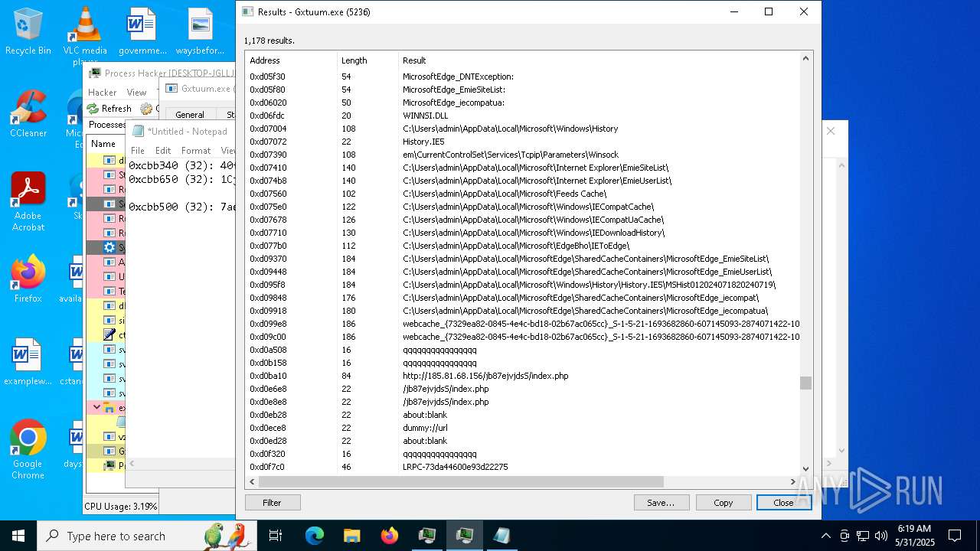This screenshot has width=980, height=551.
Task: Launch Microsoft Edge from taskbar
Action: (x=314, y=536)
